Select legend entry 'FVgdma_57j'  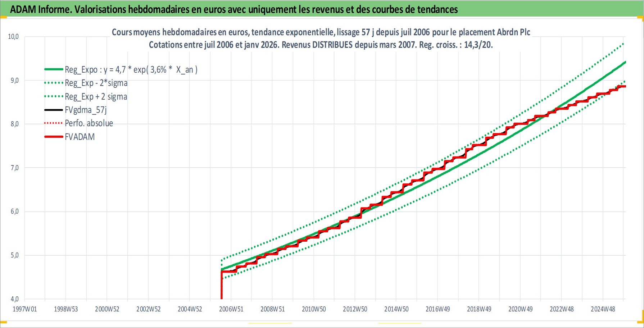[86, 110]
